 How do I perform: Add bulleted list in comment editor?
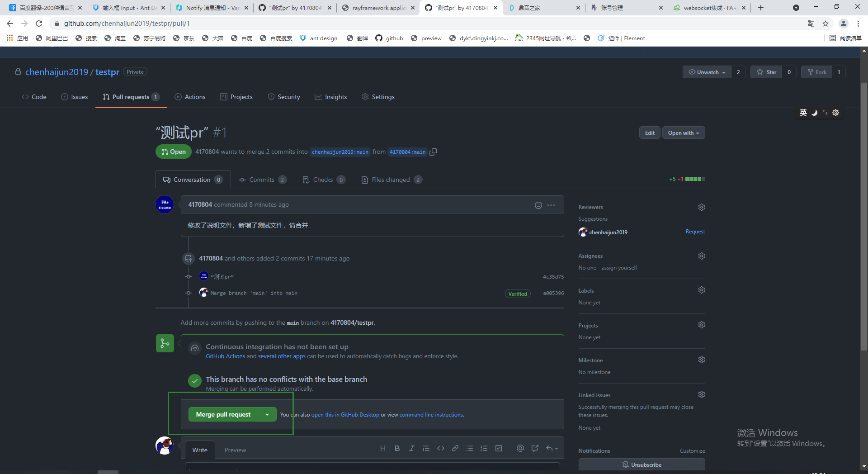pos(470,448)
